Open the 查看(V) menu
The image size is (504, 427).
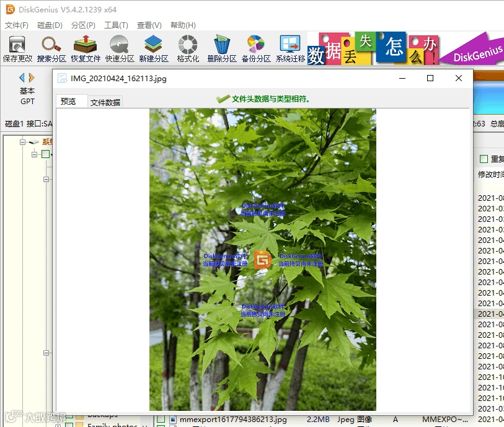click(149, 25)
